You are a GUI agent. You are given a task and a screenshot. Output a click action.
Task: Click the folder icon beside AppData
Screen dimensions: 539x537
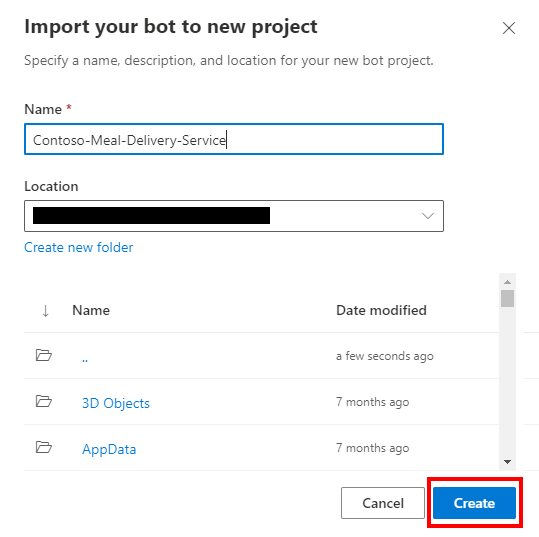[x=44, y=447]
